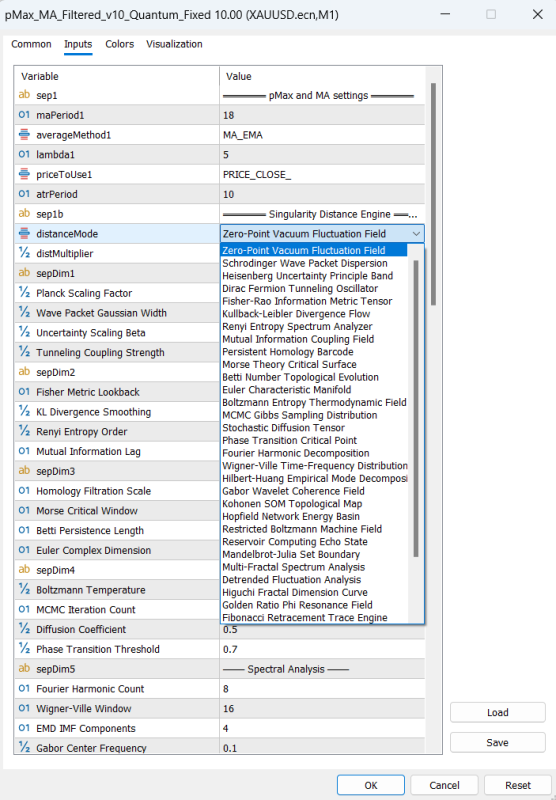The width and height of the screenshot is (556, 800).
Task: Select Mandelbrot-Julia Set Boundary option
Action: tap(291, 554)
